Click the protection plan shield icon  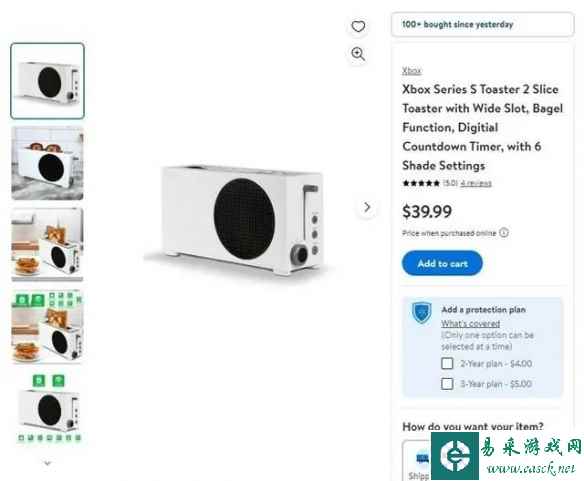click(x=422, y=313)
